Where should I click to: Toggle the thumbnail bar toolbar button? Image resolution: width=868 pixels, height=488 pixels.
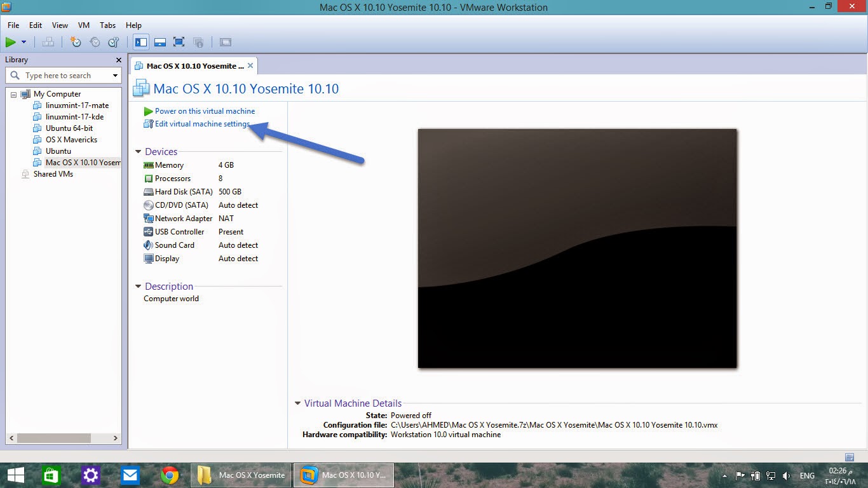(160, 42)
